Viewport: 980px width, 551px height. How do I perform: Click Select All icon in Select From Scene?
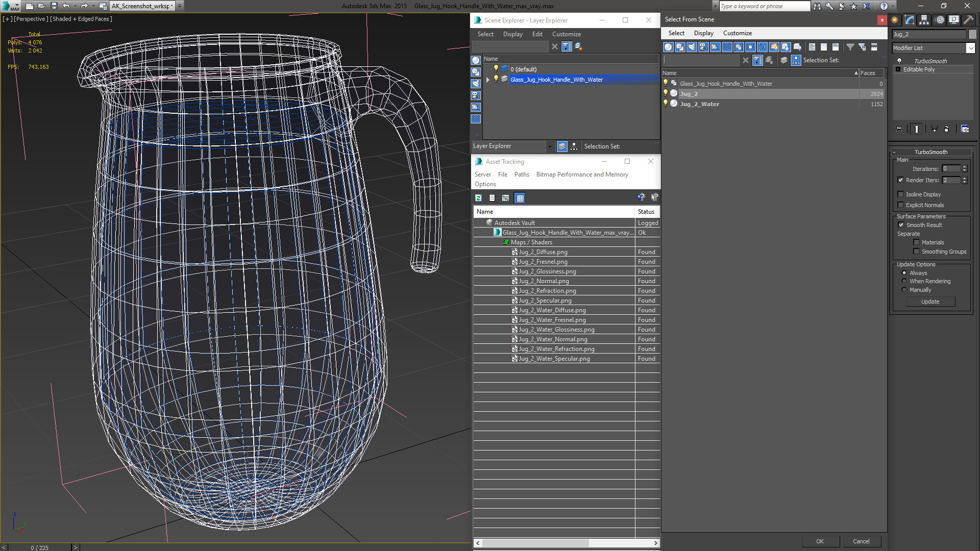(812, 47)
